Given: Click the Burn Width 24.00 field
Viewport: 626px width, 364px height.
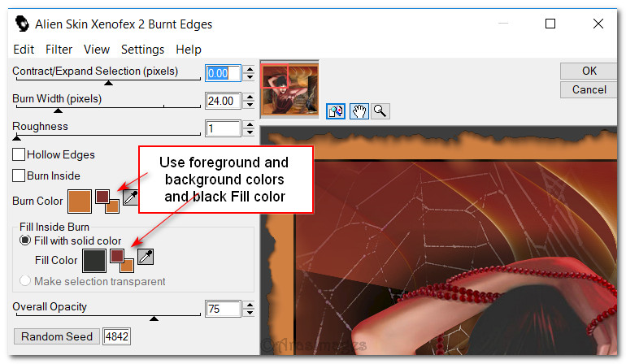Looking at the screenshot, I should pyautogui.click(x=224, y=101).
